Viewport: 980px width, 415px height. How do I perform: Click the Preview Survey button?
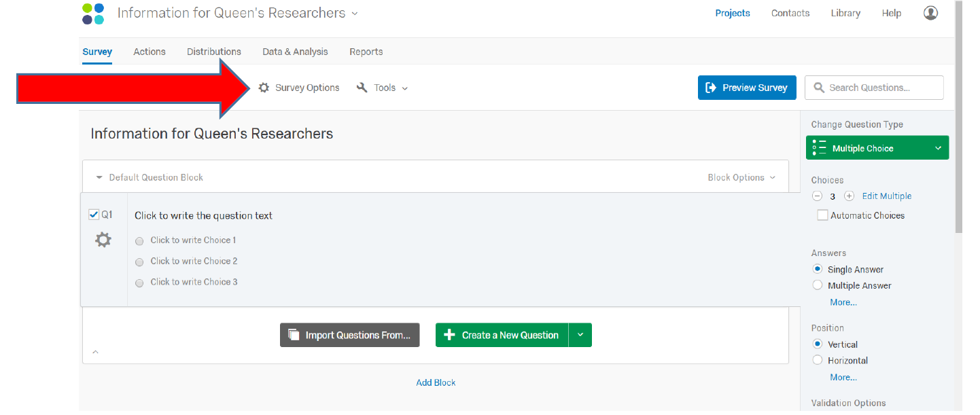tap(746, 88)
